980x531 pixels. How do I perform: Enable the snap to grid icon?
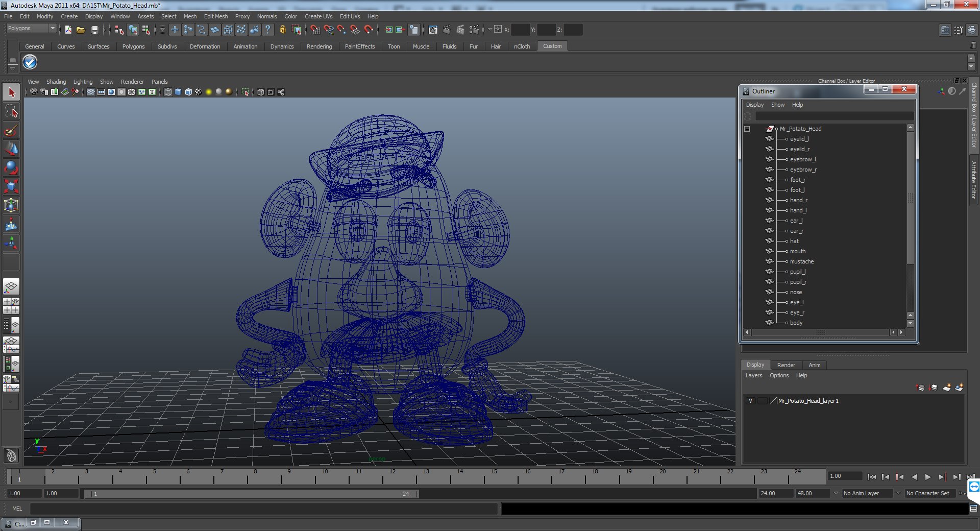click(315, 30)
